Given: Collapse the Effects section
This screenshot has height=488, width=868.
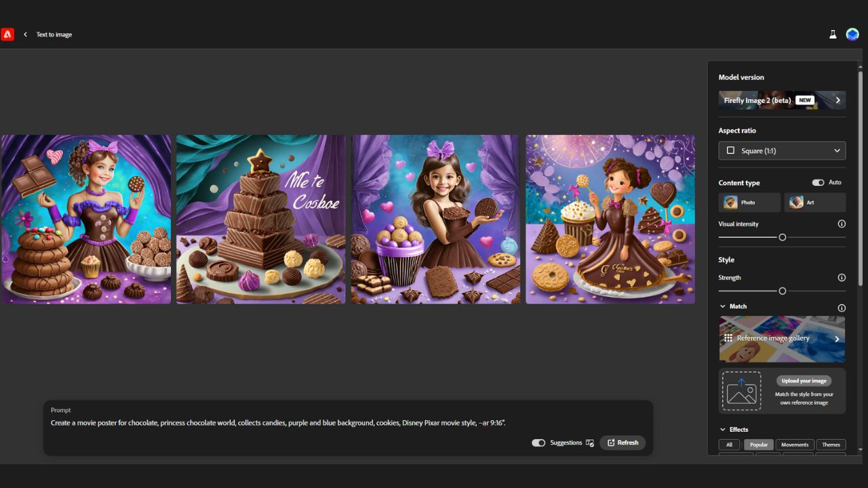Looking at the screenshot, I should (723, 429).
